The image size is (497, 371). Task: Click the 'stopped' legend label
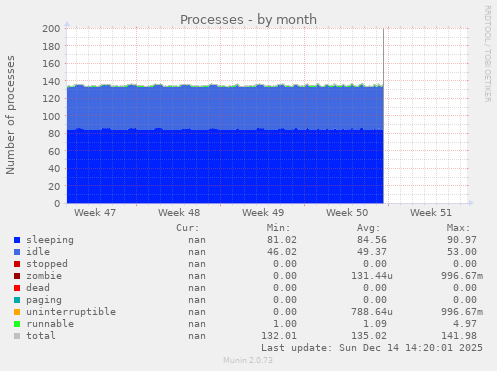[47, 264]
